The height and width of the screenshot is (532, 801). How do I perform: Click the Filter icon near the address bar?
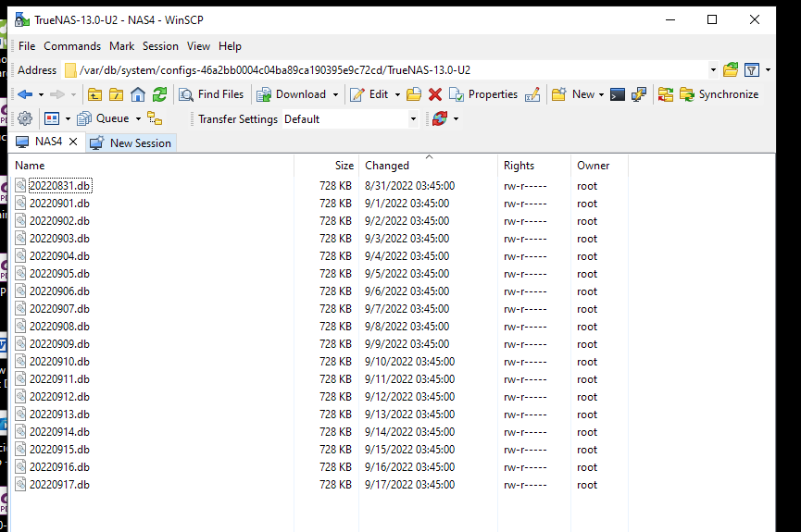[752, 70]
